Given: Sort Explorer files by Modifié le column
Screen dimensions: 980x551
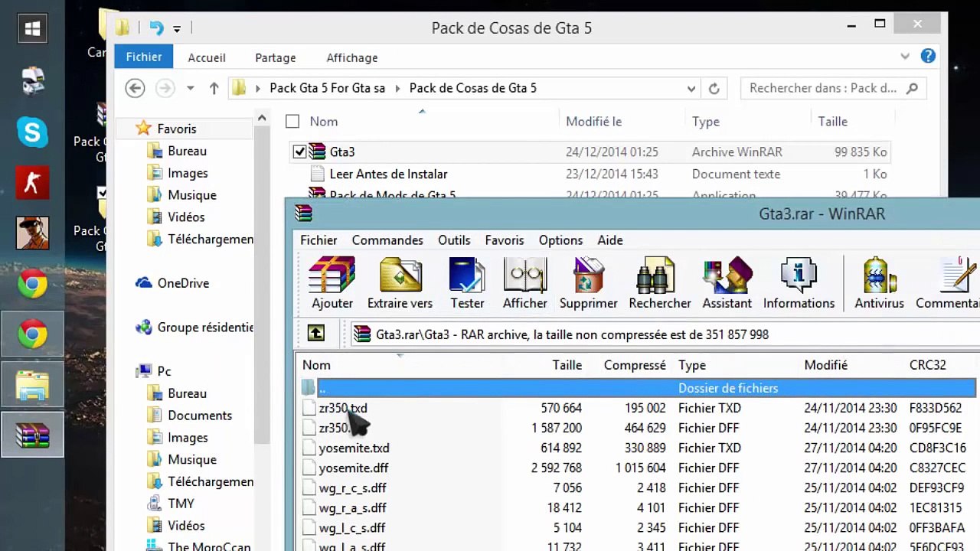Looking at the screenshot, I should click(x=593, y=121).
